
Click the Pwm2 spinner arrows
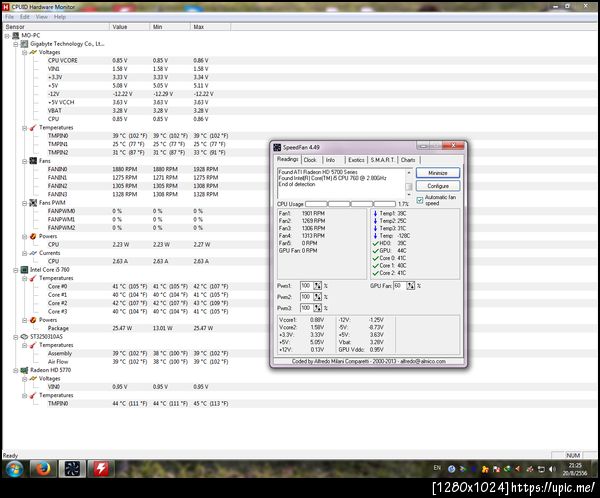point(318,297)
